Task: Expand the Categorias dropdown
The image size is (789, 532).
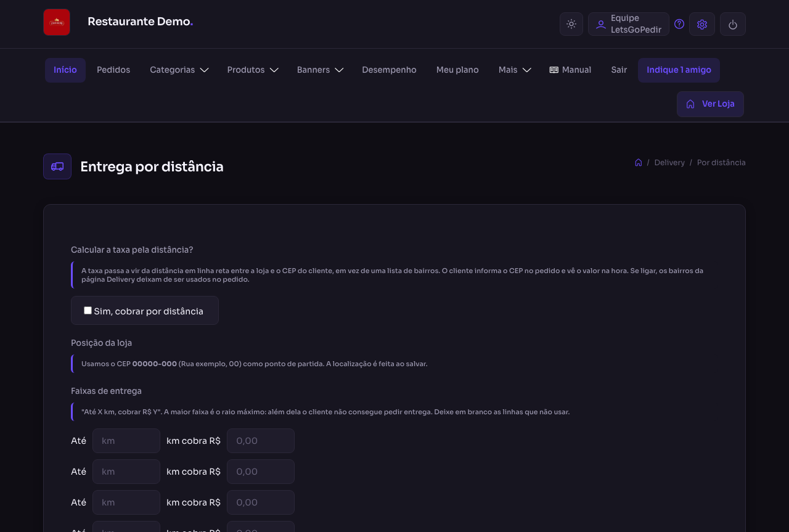Action: (x=179, y=70)
